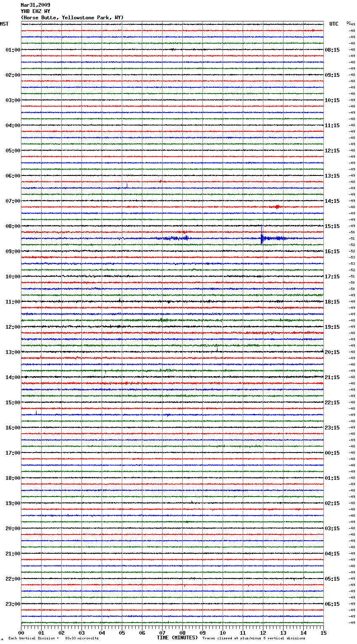Screen dimensions: 357x644
Task: Select the 02:00 MST time label
Action: [x=13, y=75]
